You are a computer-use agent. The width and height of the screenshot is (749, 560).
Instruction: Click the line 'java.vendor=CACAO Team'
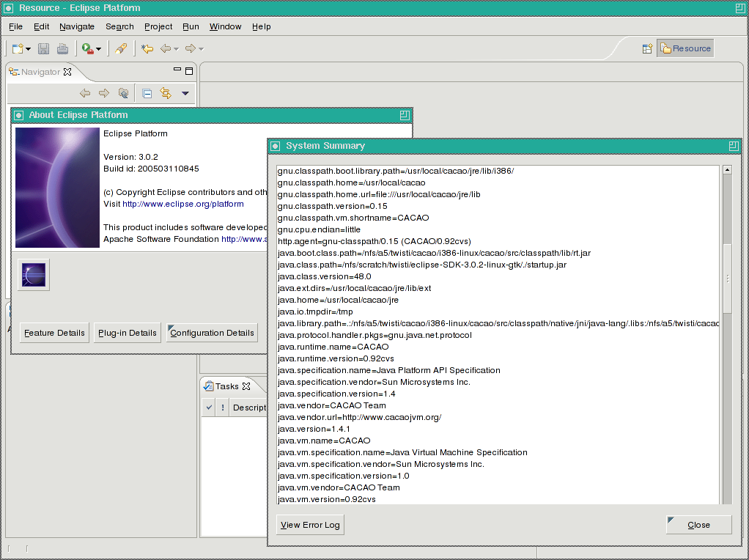click(x=332, y=405)
